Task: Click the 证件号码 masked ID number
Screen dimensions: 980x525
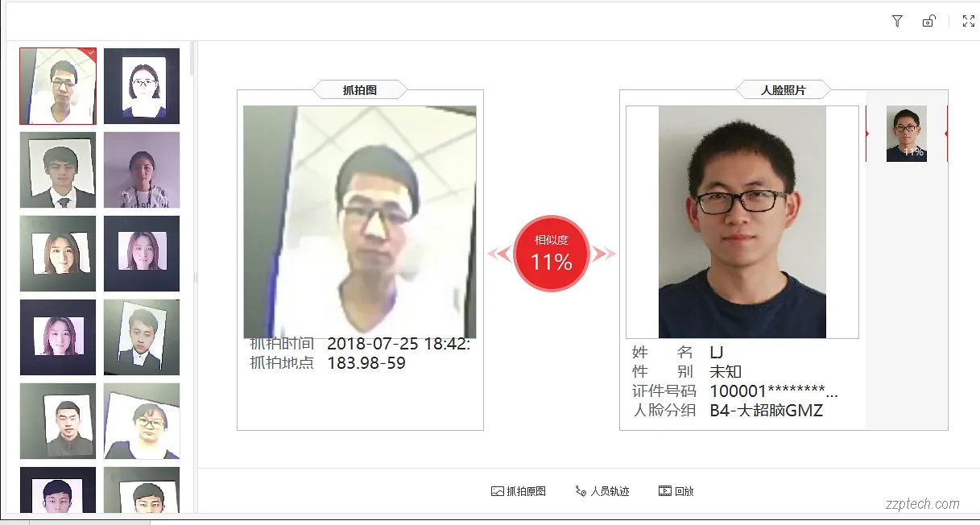Action: pos(774,391)
